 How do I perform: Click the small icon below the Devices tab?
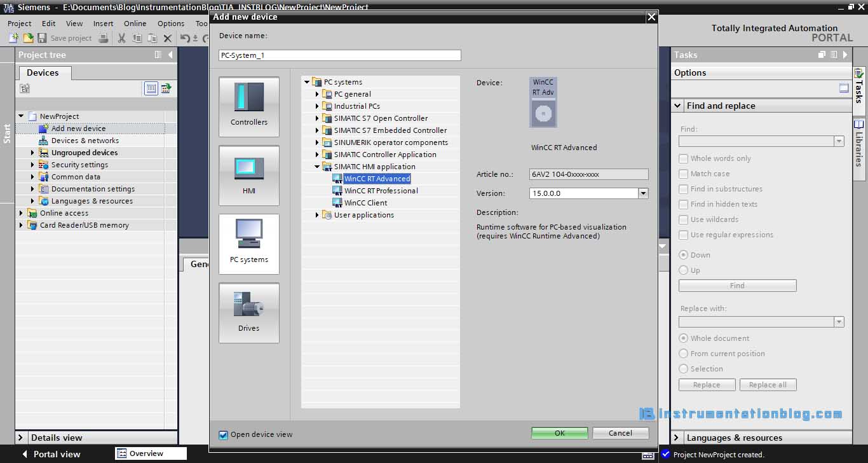pyautogui.click(x=25, y=88)
